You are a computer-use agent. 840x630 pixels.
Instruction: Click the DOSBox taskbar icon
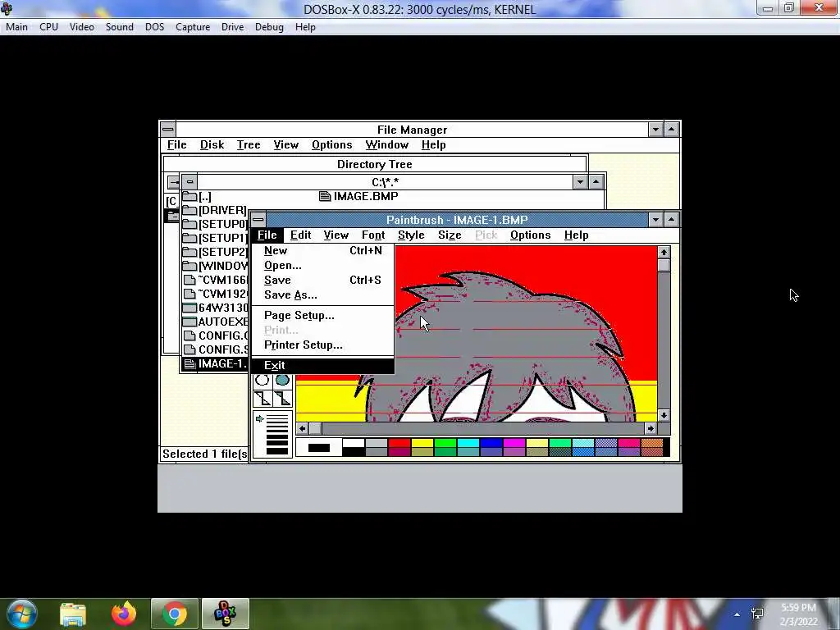click(225, 614)
